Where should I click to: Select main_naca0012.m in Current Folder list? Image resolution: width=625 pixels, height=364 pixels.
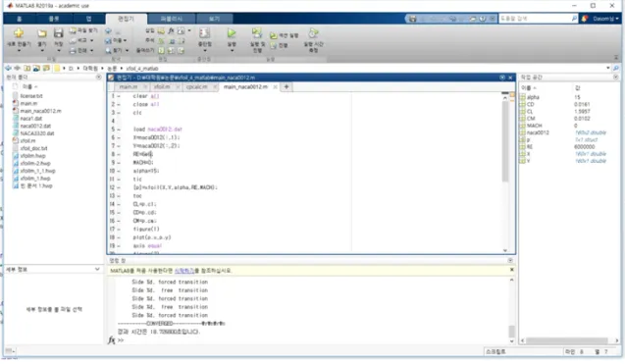[40, 111]
